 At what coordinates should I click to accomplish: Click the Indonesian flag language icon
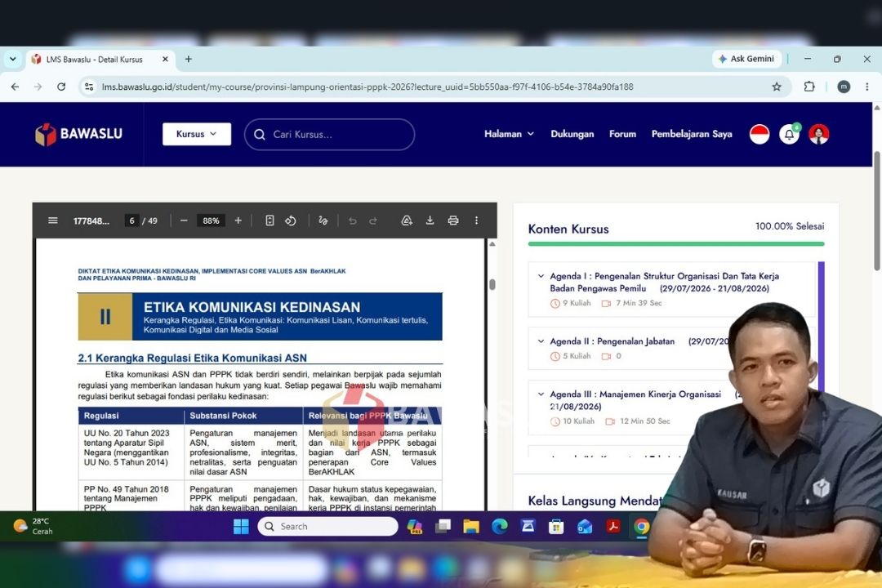(x=759, y=134)
